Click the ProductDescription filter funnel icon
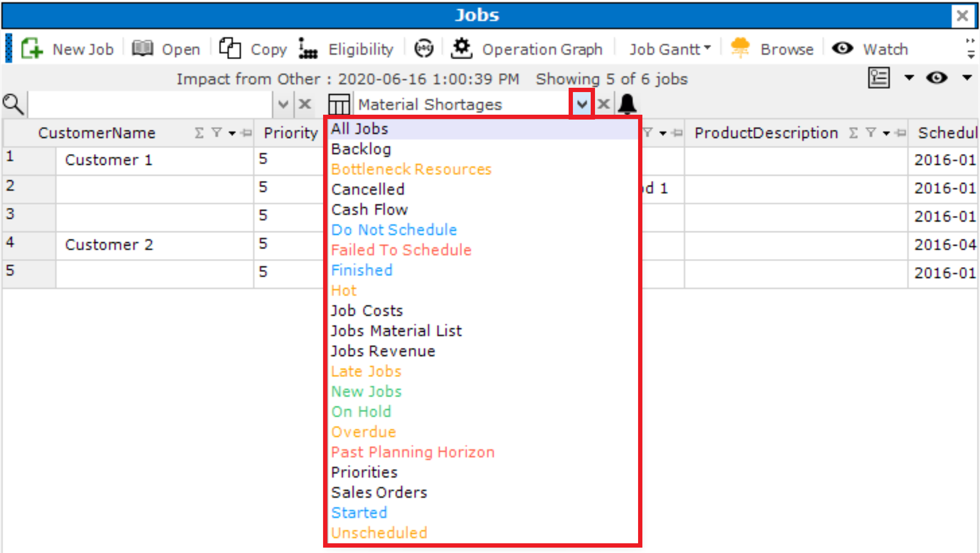Image resolution: width=980 pixels, height=553 pixels. tap(871, 132)
